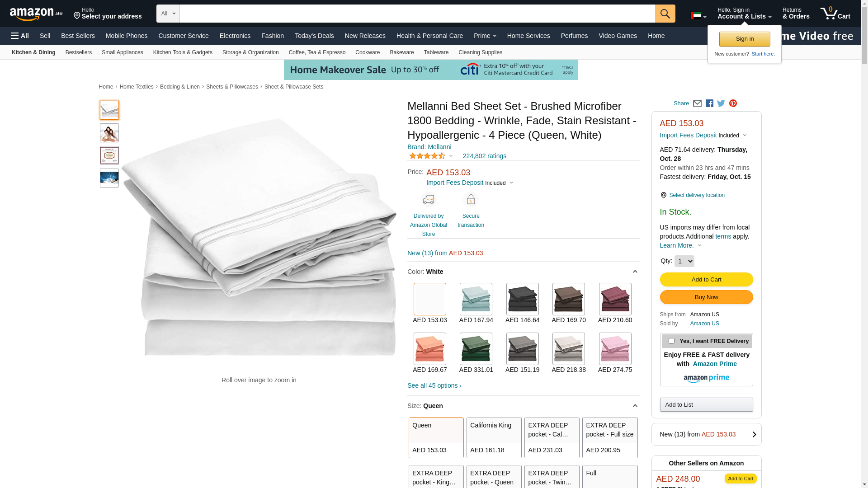This screenshot has height=488, width=868.
Task: Open the All search category dropdown
Action: click(x=168, y=14)
